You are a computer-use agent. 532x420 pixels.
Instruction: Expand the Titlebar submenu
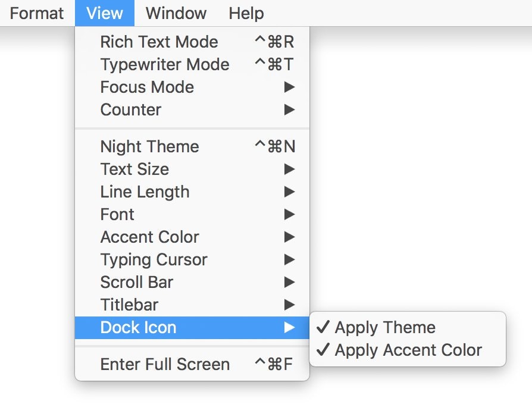tap(192, 305)
